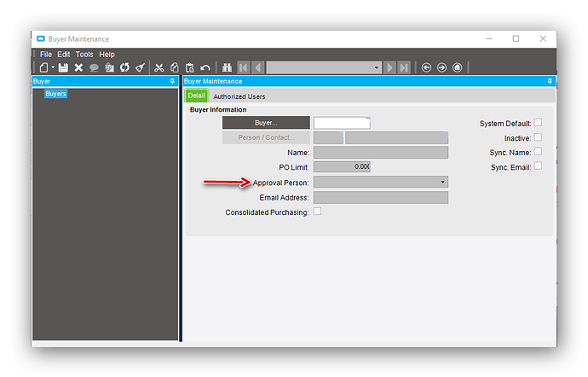Click the Forward circled arrow icon
The width and height of the screenshot is (588, 377).
pos(441,67)
